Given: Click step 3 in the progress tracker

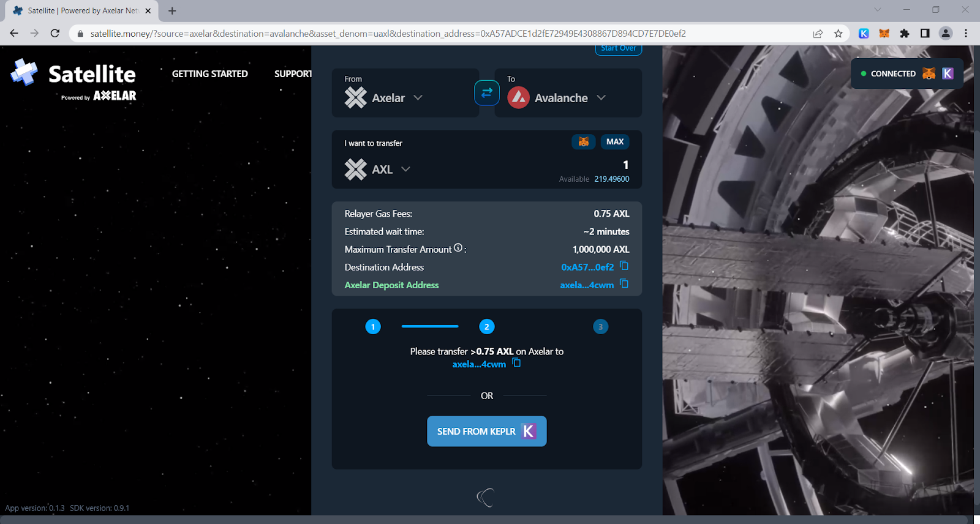Looking at the screenshot, I should 601,327.
